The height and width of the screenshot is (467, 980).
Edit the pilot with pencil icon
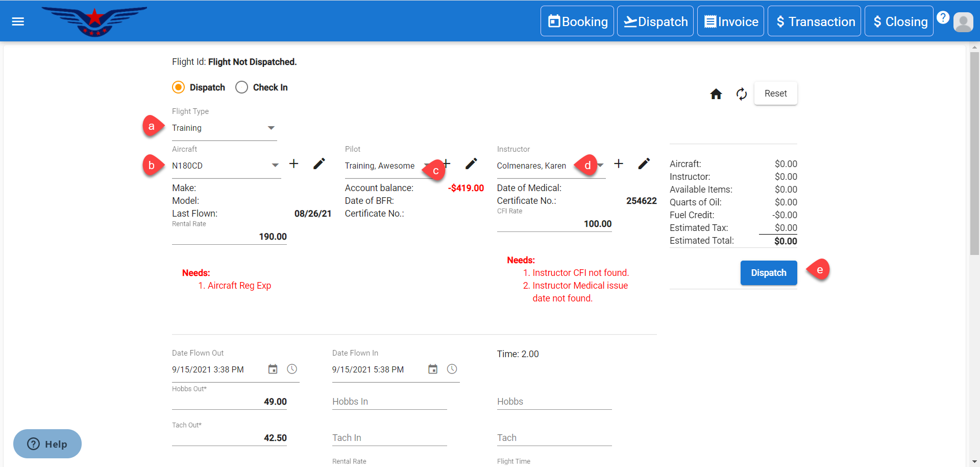471,164
